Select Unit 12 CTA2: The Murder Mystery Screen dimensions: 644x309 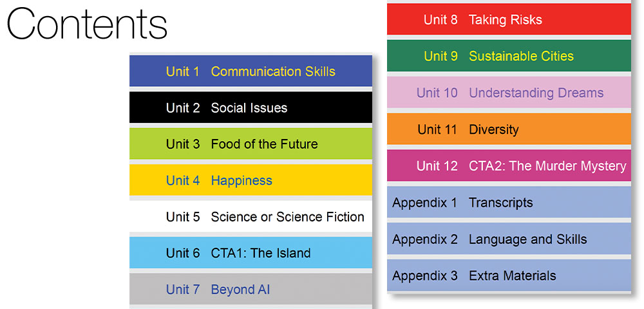[x=509, y=165]
